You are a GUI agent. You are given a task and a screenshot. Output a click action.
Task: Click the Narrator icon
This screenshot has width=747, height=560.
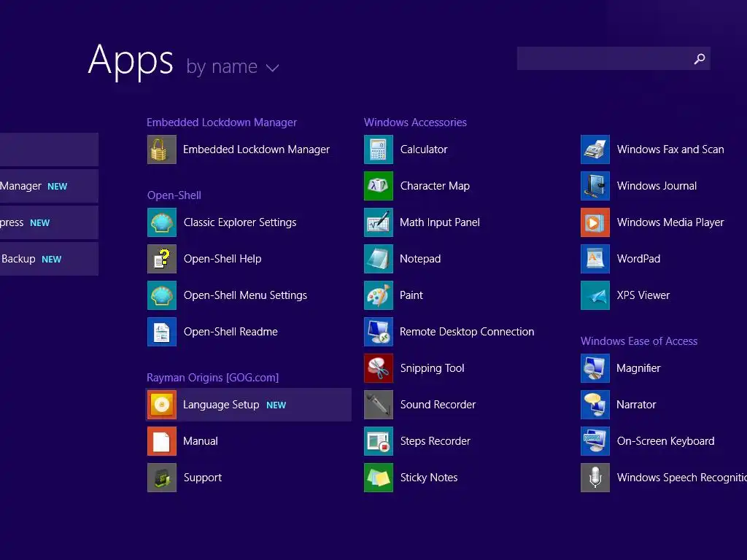coord(595,405)
